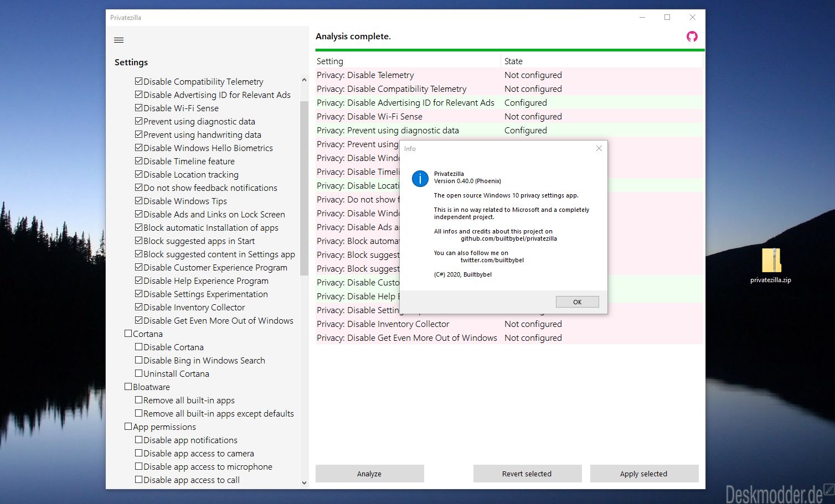Image resolution: width=835 pixels, height=504 pixels.
Task: Click scroll up arrow in settings list
Action: point(304,80)
